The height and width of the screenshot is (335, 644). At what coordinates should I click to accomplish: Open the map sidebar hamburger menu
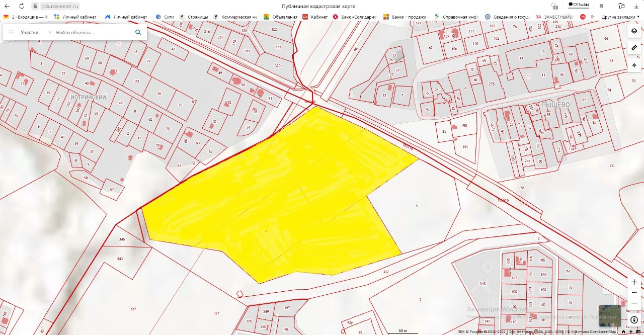coord(11,32)
